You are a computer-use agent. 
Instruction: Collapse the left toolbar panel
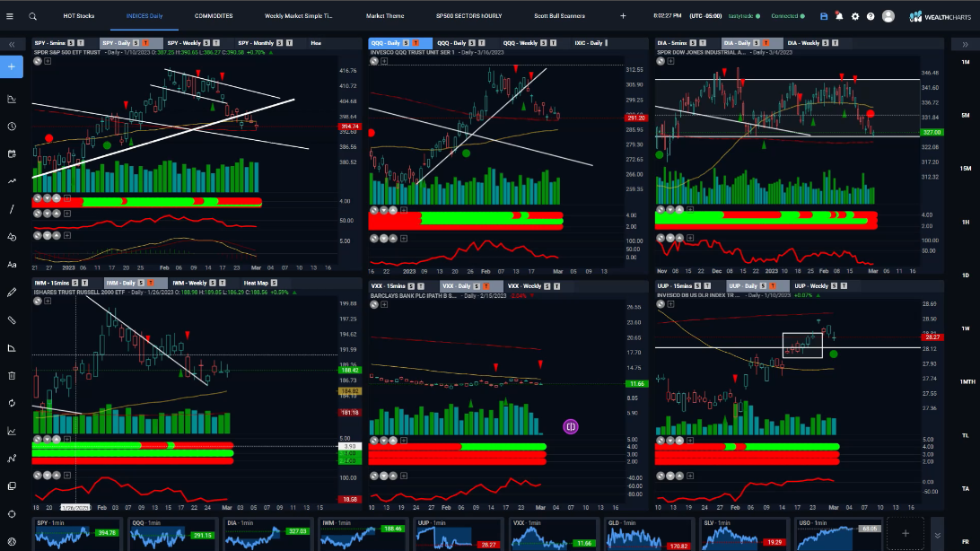(x=12, y=44)
